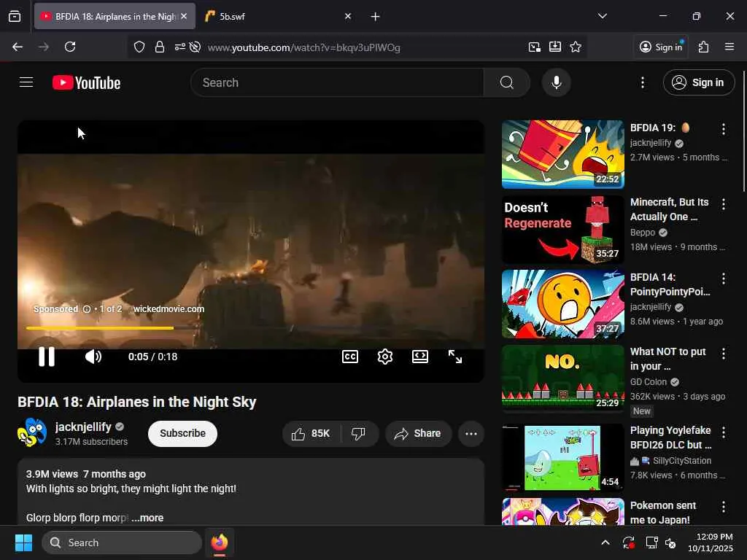Open a new browser tab
Image resolution: width=747 pixels, height=560 pixels.
376,17
